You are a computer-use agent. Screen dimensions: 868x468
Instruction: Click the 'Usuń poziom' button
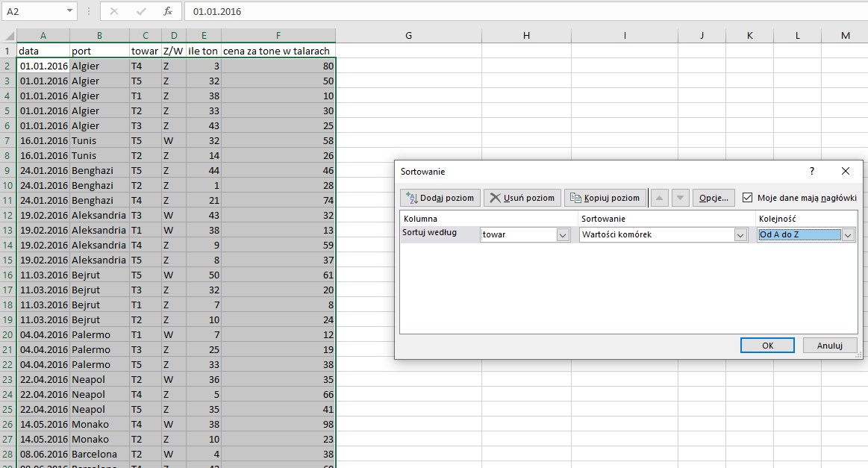[522, 198]
